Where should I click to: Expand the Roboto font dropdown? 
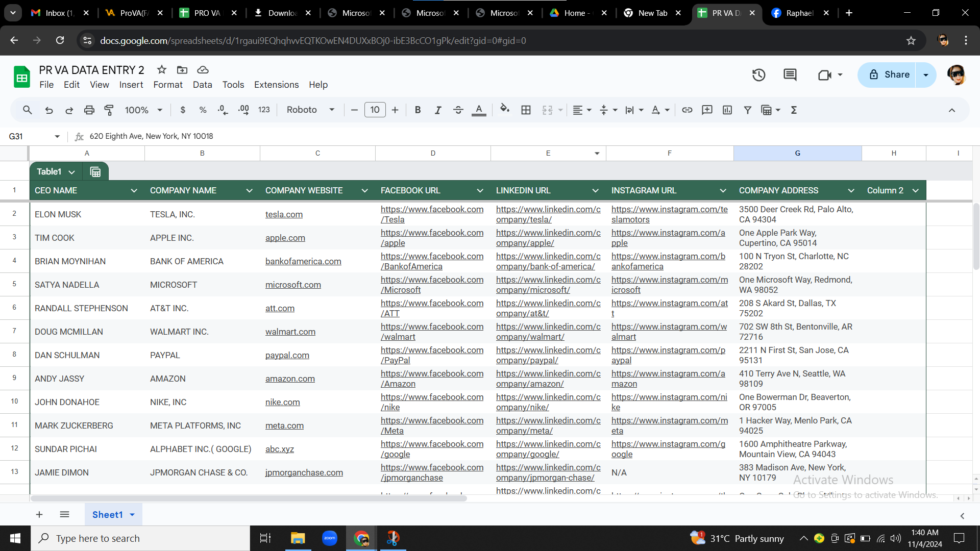pyautogui.click(x=310, y=110)
